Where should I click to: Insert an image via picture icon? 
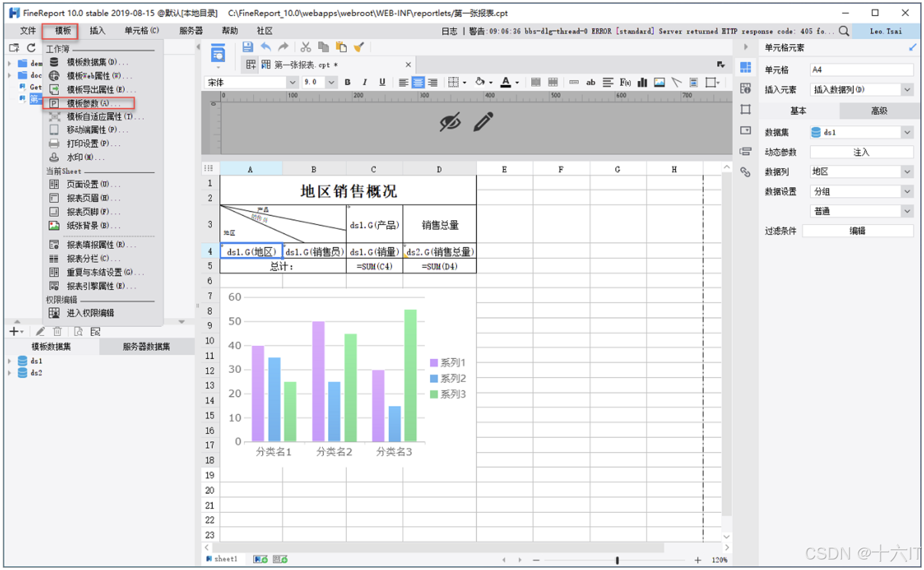pos(659,83)
